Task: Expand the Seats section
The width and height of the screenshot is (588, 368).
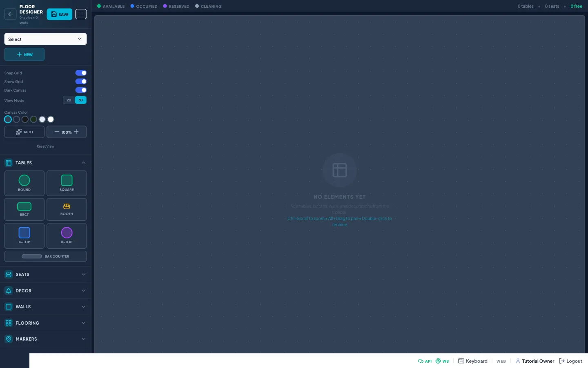Action: [45, 274]
